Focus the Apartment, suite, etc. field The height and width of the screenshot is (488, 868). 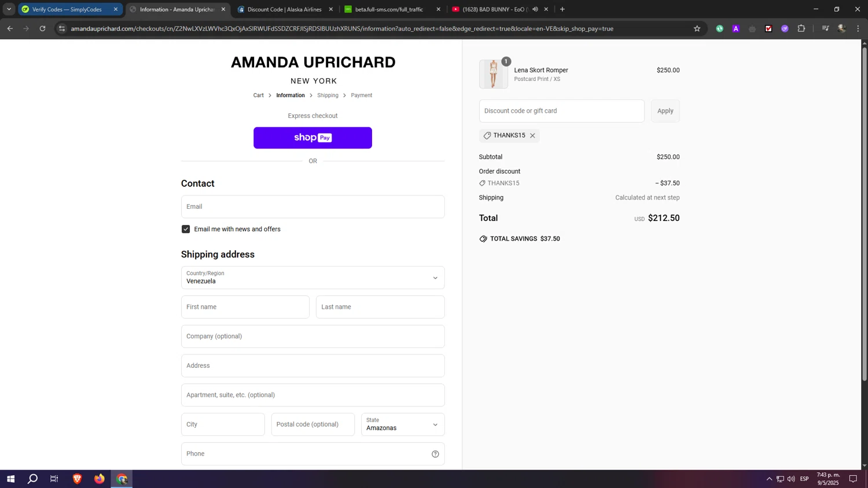coord(312,395)
